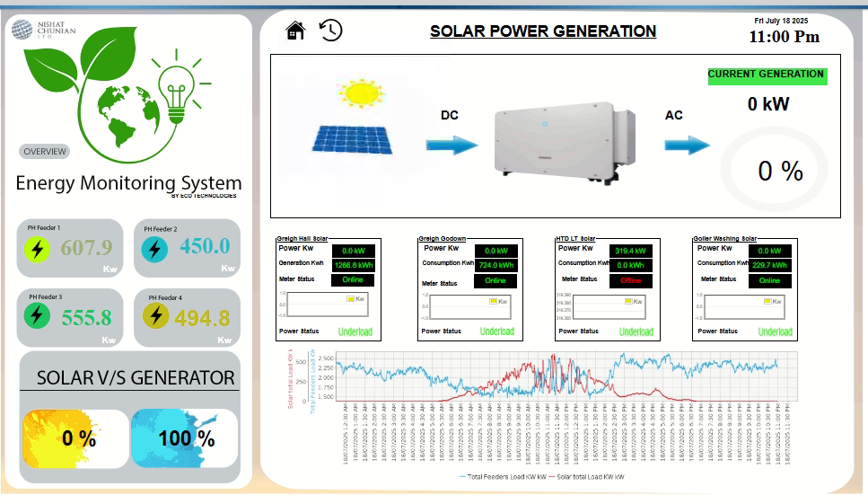The width and height of the screenshot is (868, 504).
Task: Click the 0 % circular generation gauge
Action: pos(779,170)
